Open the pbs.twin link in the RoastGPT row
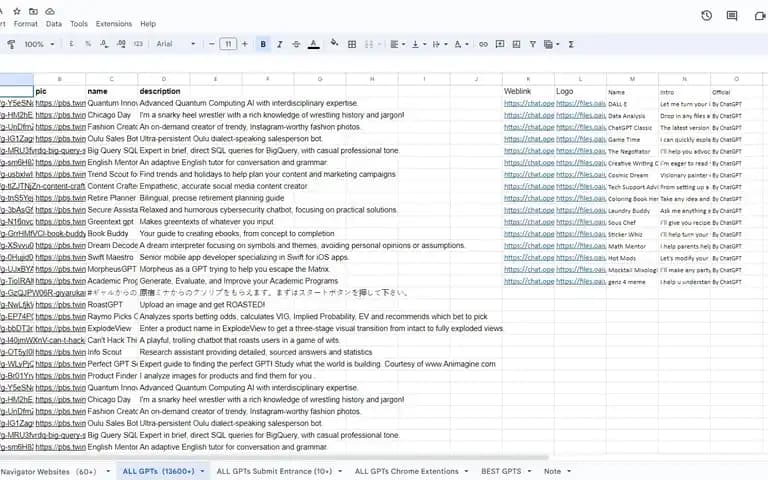 (x=60, y=305)
